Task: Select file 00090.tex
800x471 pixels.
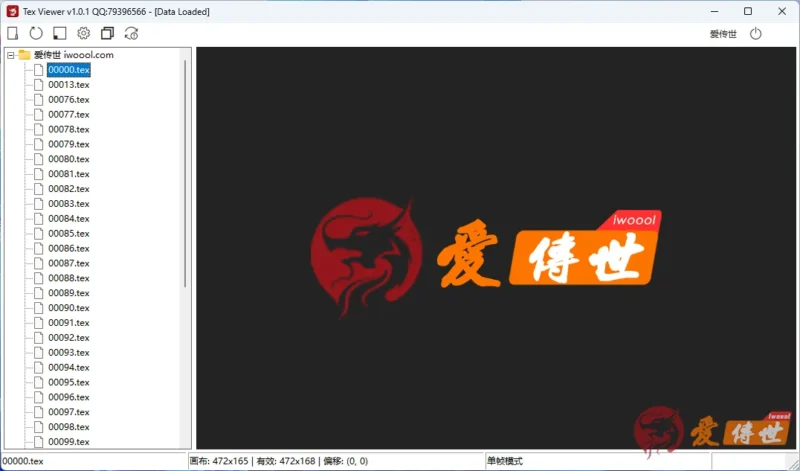Action: pyautogui.click(x=69, y=308)
